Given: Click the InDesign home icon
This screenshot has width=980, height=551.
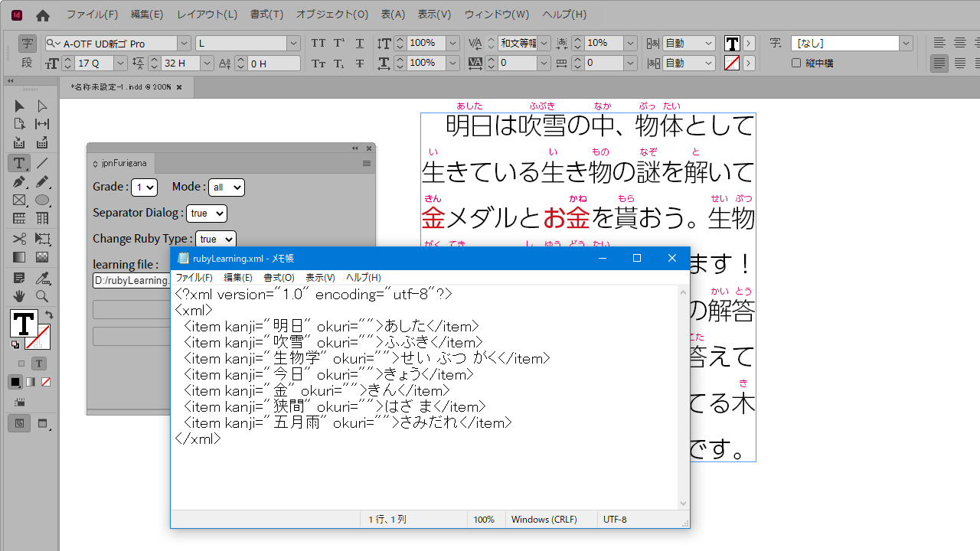Looking at the screenshot, I should pyautogui.click(x=43, y=15).
